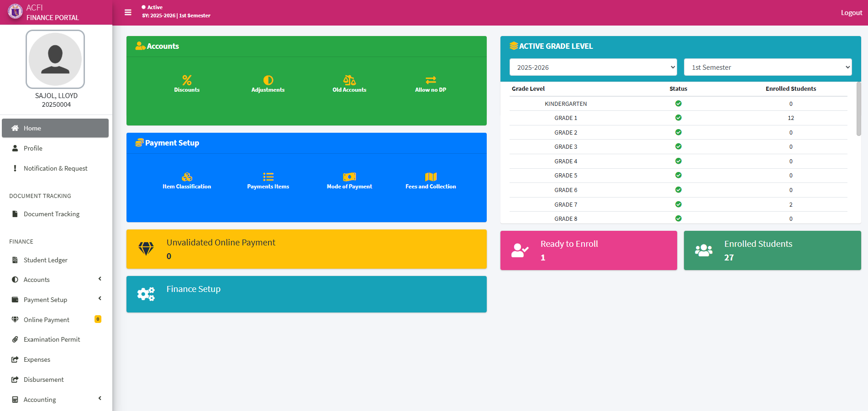Toggle sidebar with the hamburger menu icon

(x=128, y=12)
